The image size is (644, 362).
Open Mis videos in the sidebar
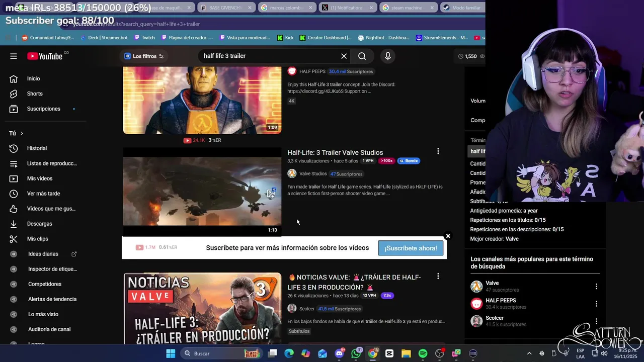tap(40, 178)
